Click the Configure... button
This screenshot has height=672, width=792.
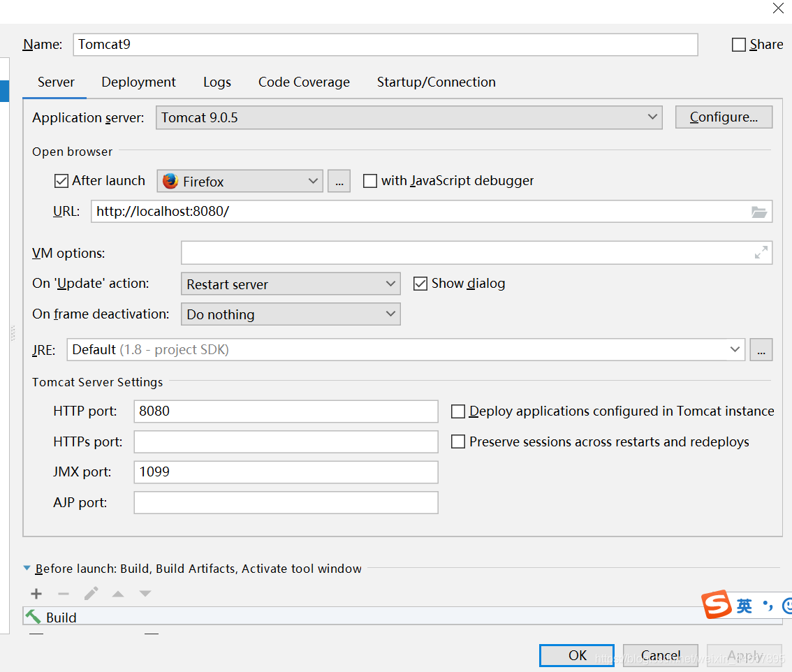click(x=724, y=117)
